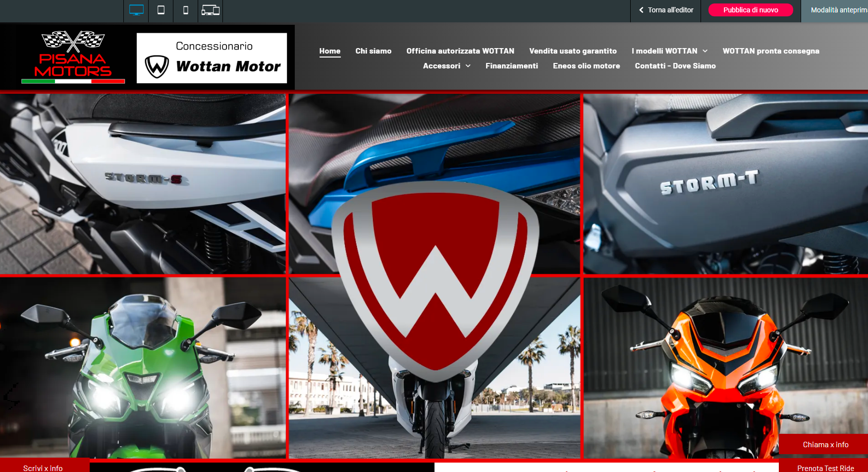Open Officina autorizzata WOTTAN page

click(460, 51)
